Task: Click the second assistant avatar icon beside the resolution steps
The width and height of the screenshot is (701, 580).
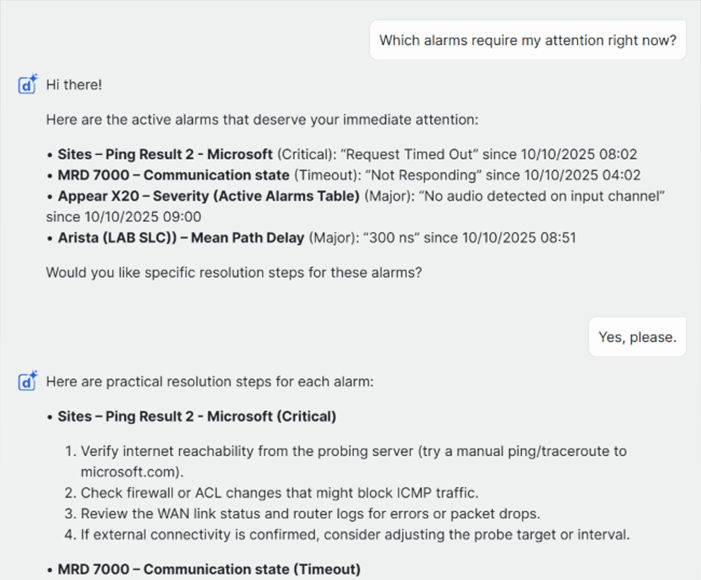Action: coord(28,381)
